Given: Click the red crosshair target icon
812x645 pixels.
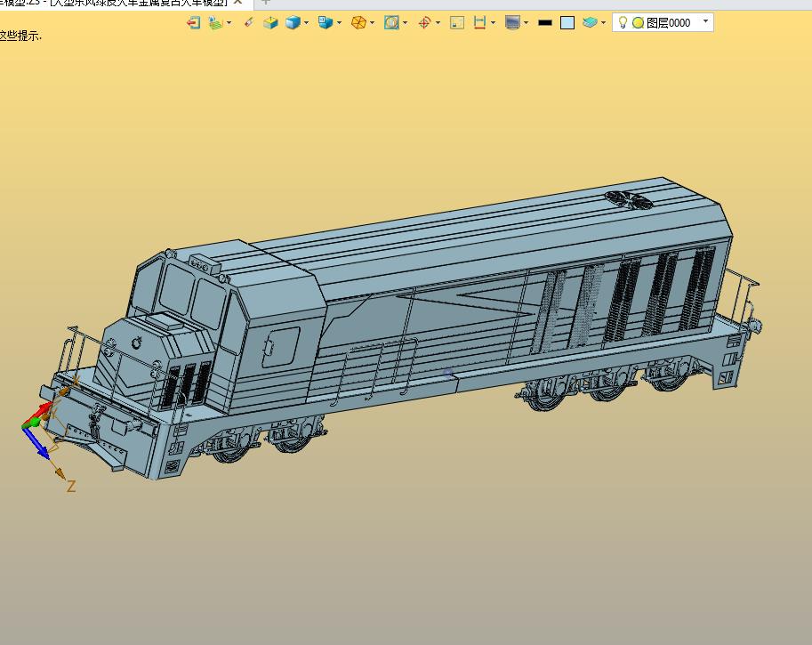Looking at the screenshot, I should pyautogui.click(x=424, y=23).
